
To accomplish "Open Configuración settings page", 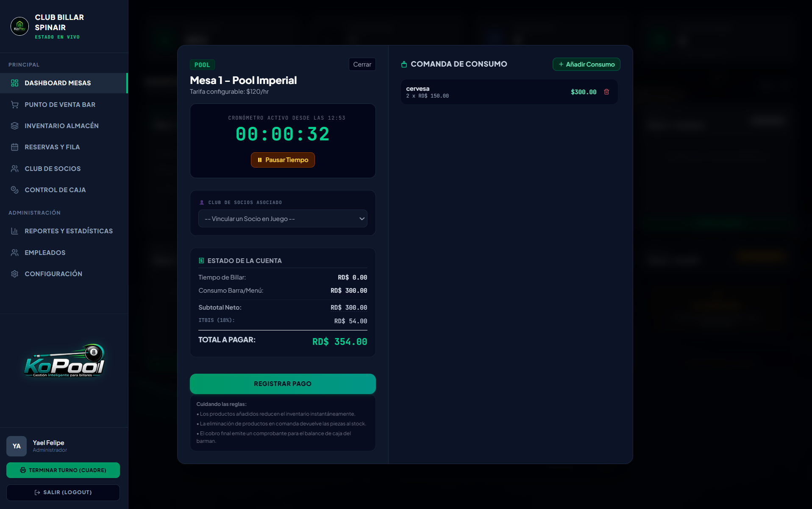I will 64,274.
